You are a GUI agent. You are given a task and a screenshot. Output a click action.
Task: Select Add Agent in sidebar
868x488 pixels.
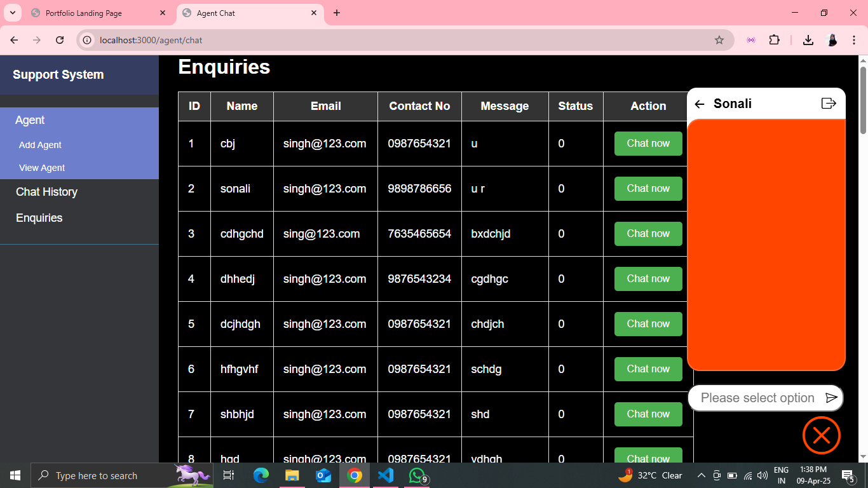[40, 145]
